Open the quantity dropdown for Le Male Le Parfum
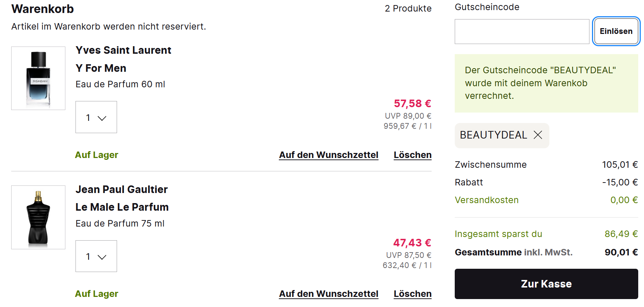 [x=96, y=256]
